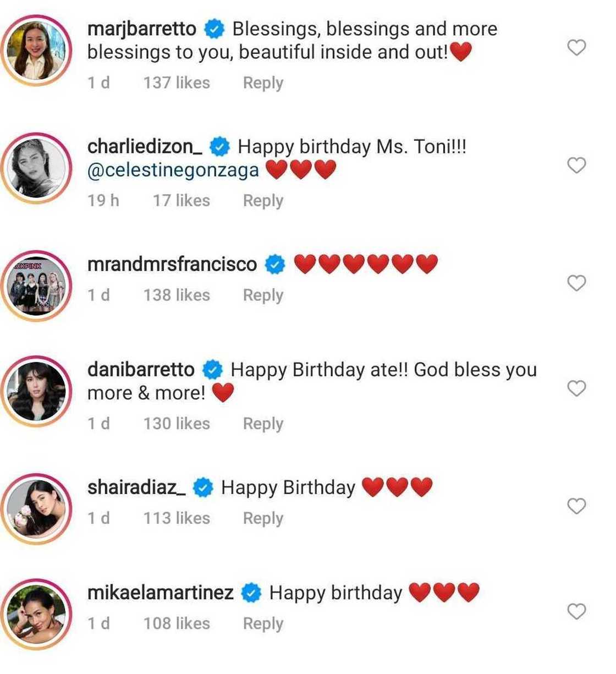View the 113 likes on shairadiaz_'s comment
The image size is (616, 674).
pyautogui.click(x=177, y=518)
